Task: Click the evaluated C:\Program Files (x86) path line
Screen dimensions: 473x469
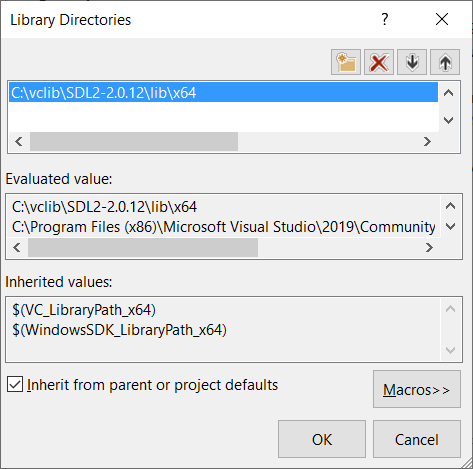Action: 224,227
